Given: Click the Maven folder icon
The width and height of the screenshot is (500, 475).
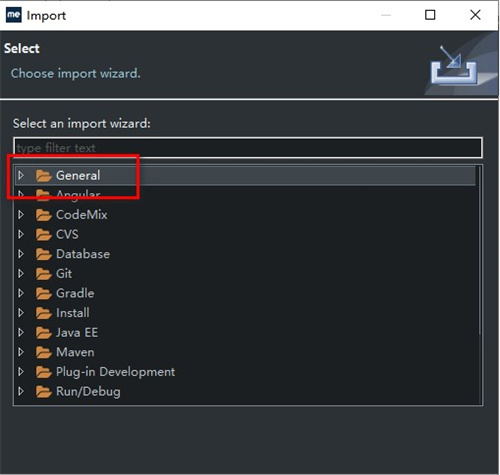Looking at the screenshot, I should (43, 352).
